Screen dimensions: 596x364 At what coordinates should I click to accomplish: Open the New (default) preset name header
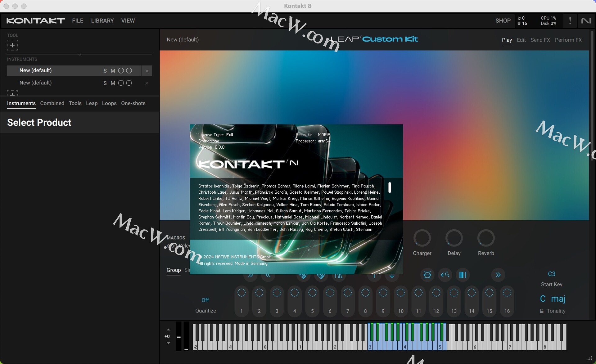point(183,40)
